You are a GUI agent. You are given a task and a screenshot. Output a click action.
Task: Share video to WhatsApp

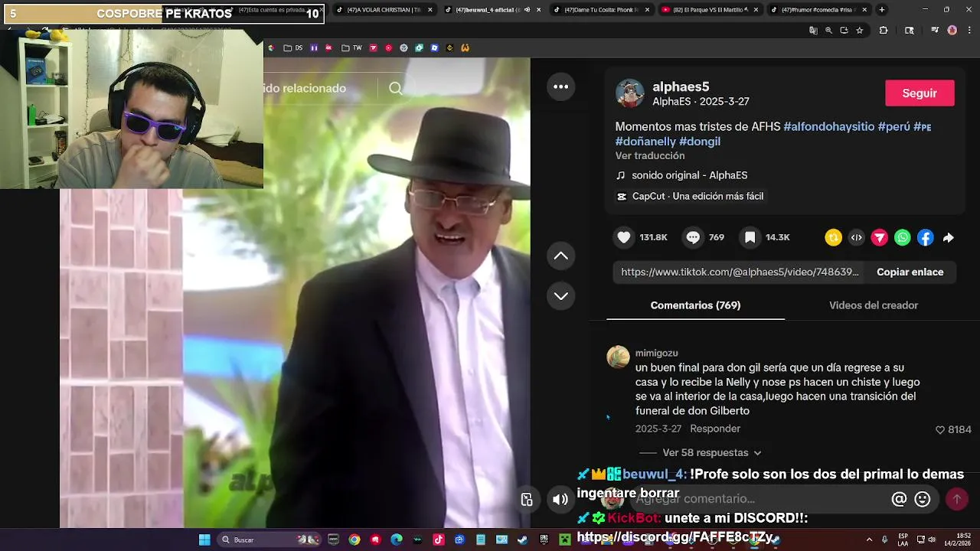point(903,238)
